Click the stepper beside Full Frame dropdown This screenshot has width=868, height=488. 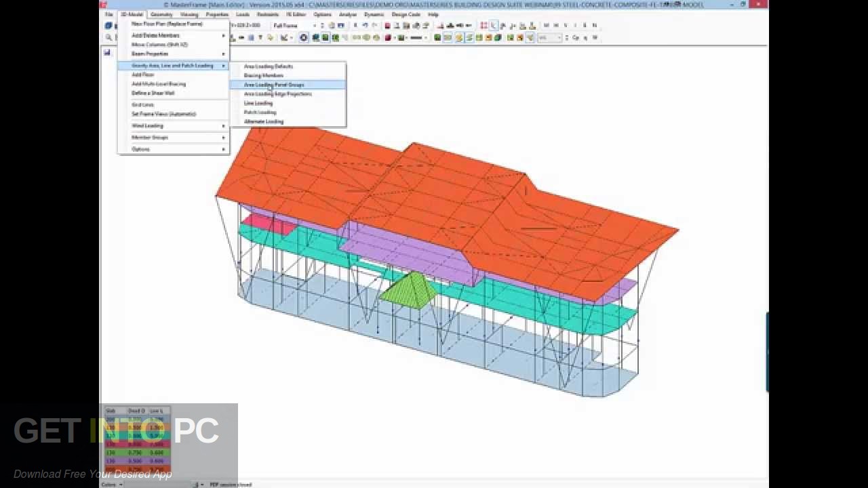[322, 26]
